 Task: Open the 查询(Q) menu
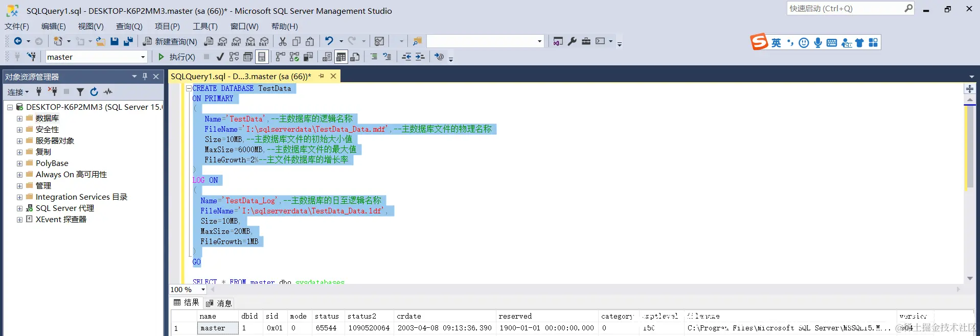129,27
